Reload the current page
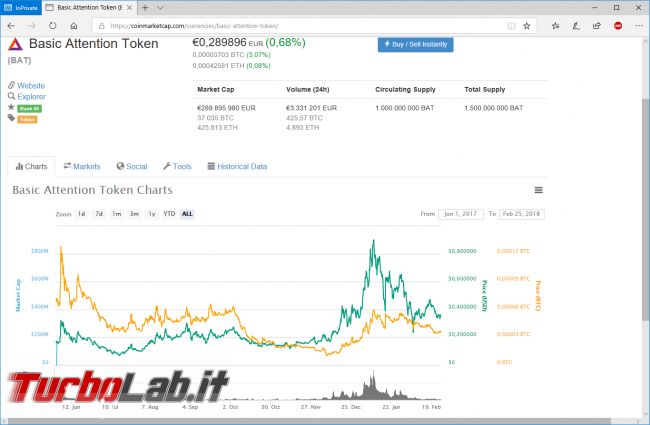Image resolution: width=650 pixels, height=425 pixels. pyautogui.click(x=53, y=26)
